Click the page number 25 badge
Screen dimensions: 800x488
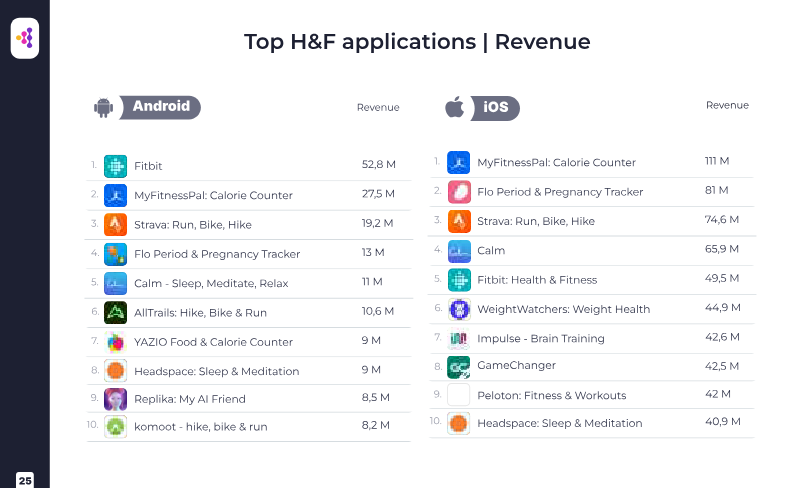pyautogui.click(x=25, y=480)
